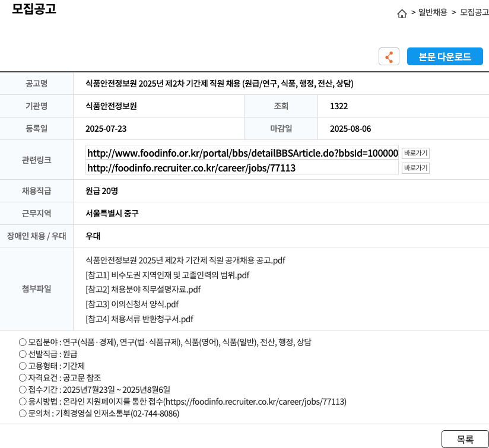
Task: Open 공개채용 공고.pdf attachment
Action: 185,260
